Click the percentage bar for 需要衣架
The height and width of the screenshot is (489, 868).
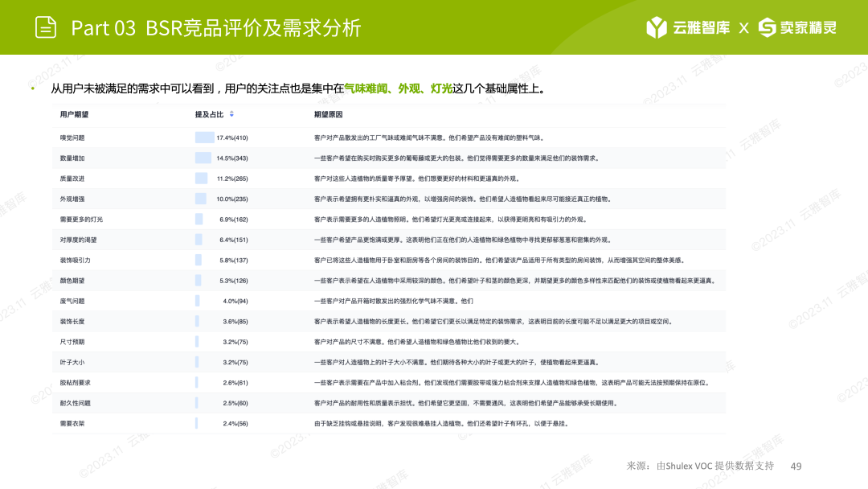tap(195, 425)
